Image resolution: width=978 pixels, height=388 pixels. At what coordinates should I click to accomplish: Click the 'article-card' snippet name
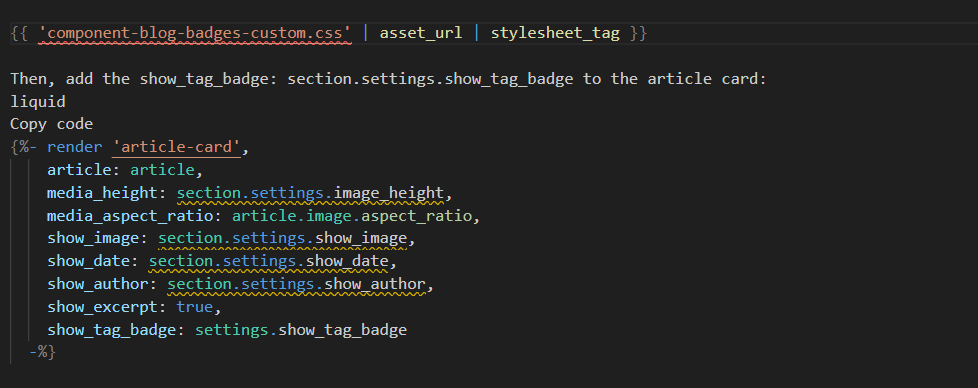coord(177,147)
